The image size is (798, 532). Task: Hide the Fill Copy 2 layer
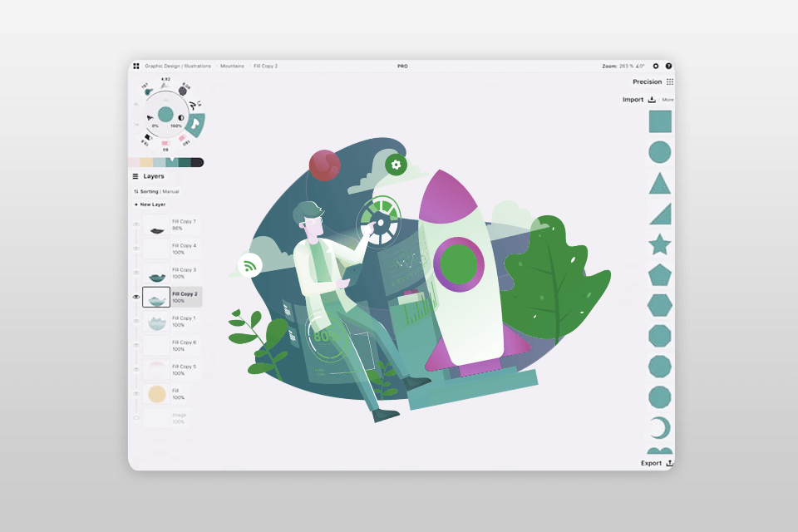click(x=137, y=297)
